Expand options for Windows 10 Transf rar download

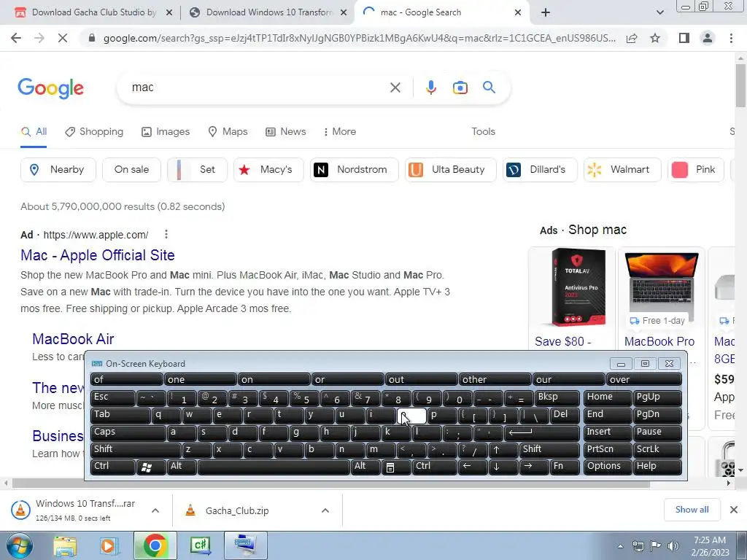coord(155,510)
